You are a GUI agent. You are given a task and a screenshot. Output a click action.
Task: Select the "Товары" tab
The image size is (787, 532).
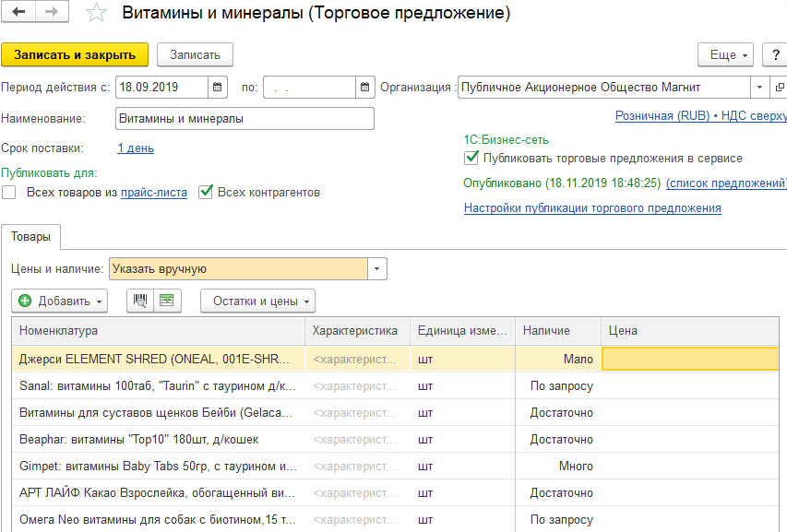pos(30,237)
